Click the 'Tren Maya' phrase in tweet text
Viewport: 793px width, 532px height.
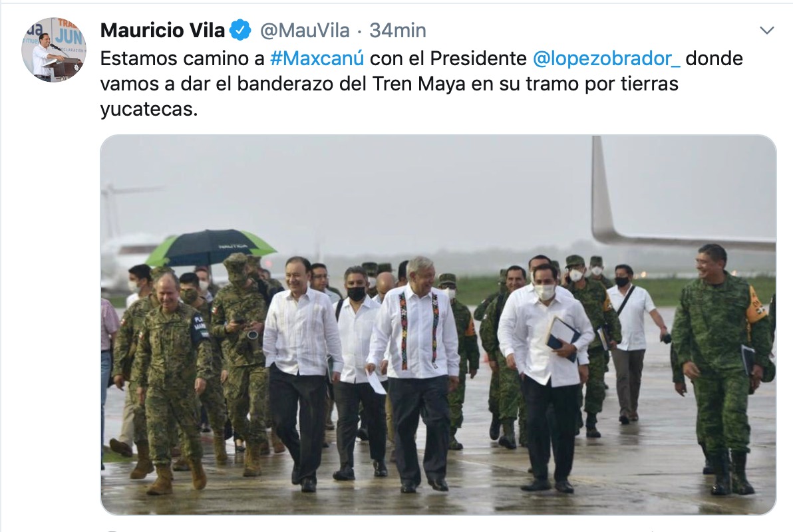coord(418,83)
